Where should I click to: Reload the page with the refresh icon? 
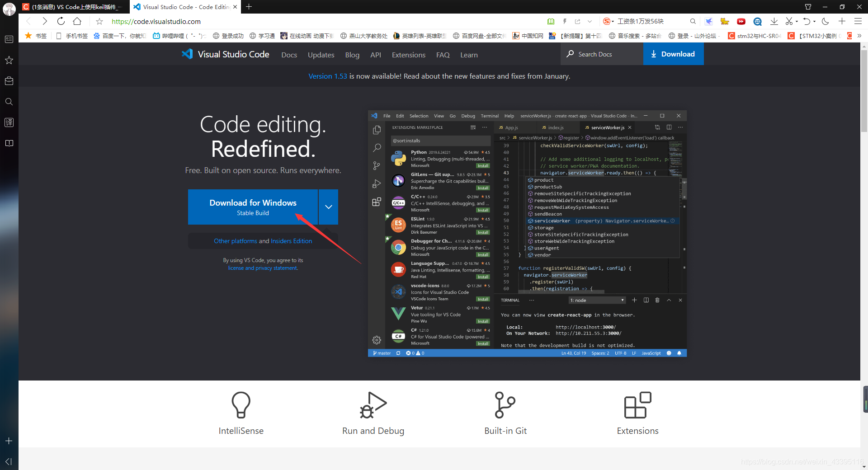(61, 21)
